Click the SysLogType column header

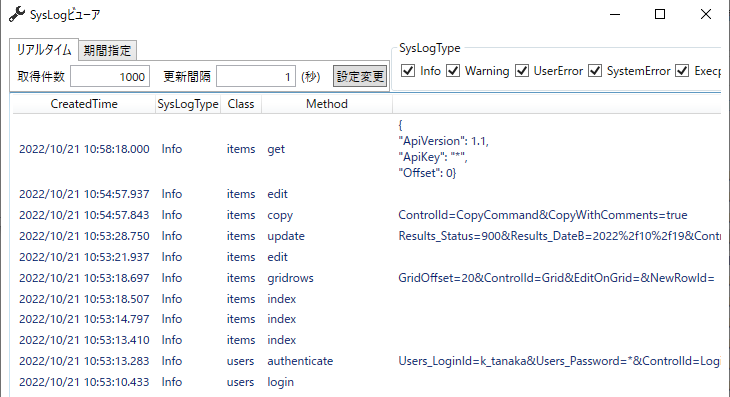pos(188,104)
